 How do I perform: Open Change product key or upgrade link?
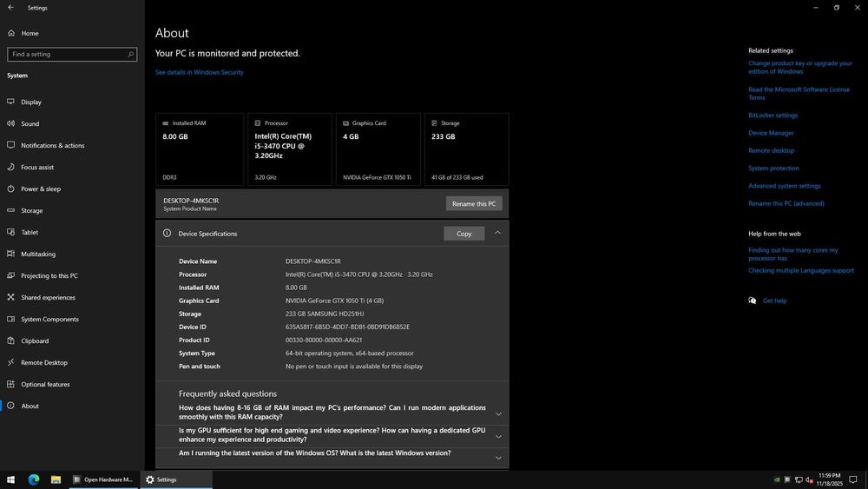(x=800, y=68)
